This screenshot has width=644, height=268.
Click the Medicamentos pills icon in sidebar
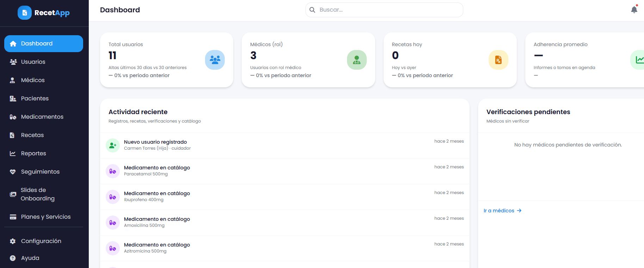pyautogui.click(x=13, y=117)
